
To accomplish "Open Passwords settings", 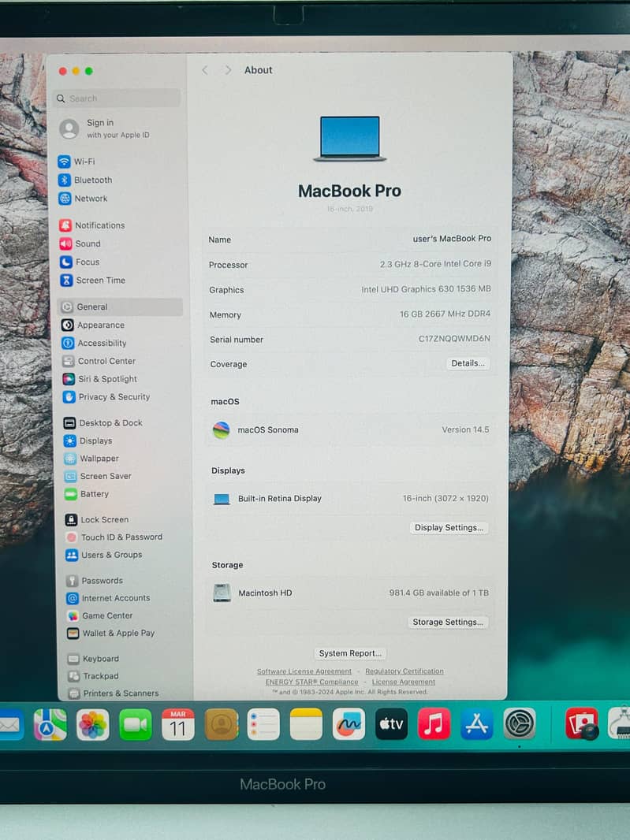I will (x=95, y=581).
